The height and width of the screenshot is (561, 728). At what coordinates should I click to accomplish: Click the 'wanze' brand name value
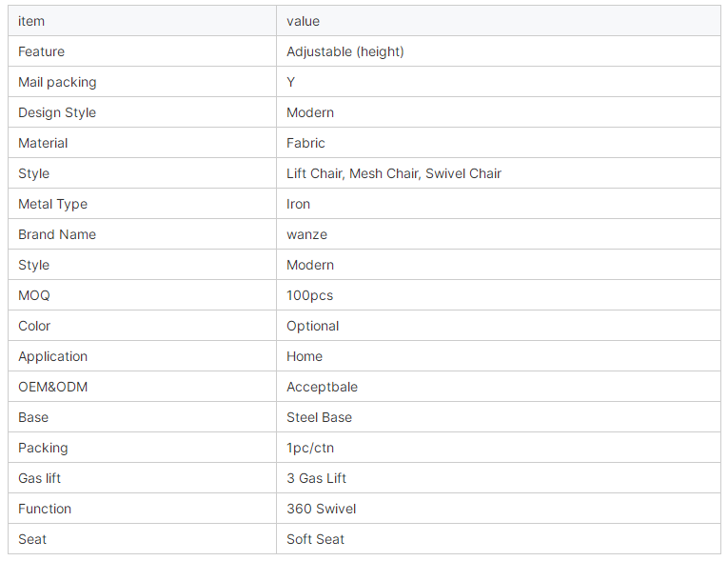pyautogui.click(x=306, y=234)
